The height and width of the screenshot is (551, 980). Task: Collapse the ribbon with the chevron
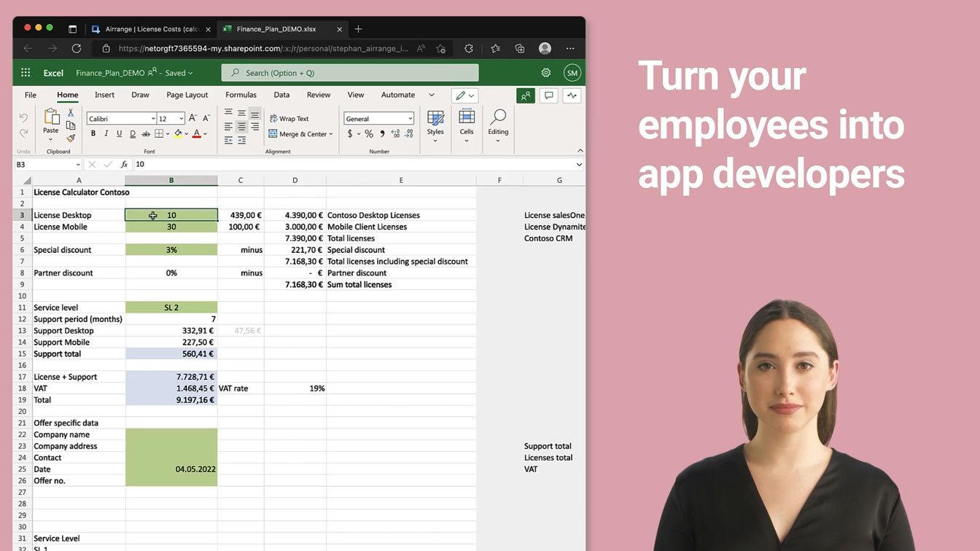point(580,151)
